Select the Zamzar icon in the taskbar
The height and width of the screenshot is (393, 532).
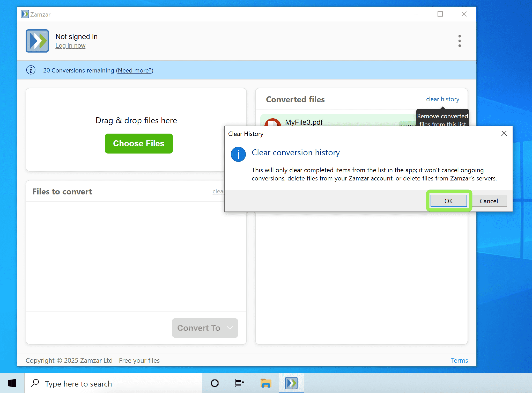point(291,383)
